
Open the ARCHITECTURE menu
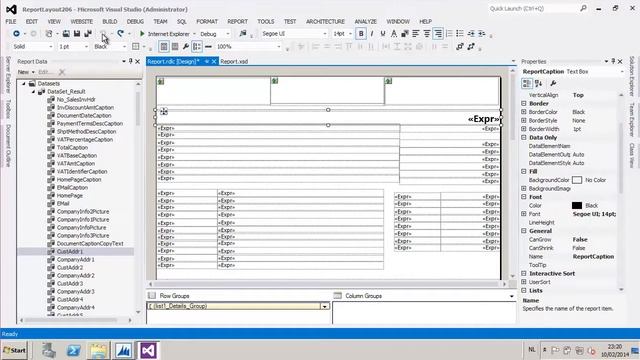click(x=325, y=21)
